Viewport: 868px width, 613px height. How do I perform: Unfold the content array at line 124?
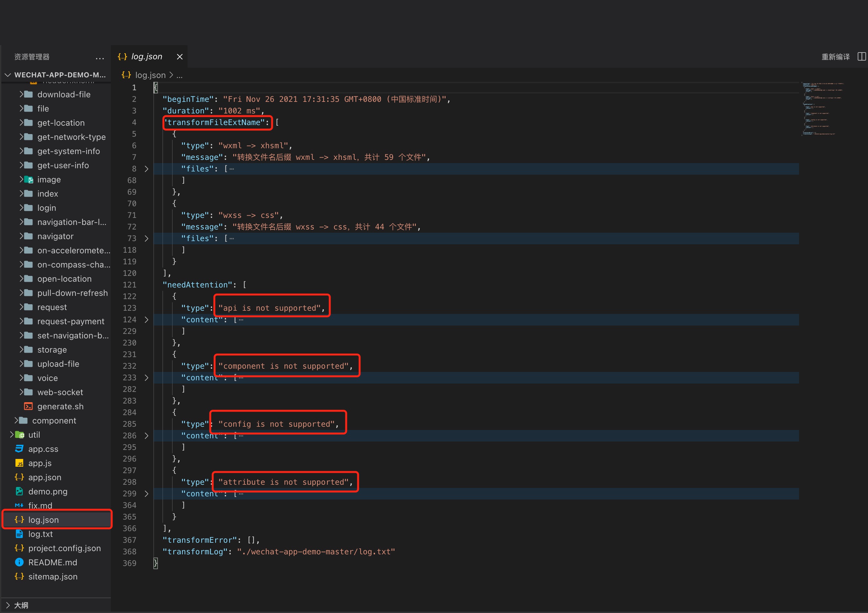coord(147,319)
